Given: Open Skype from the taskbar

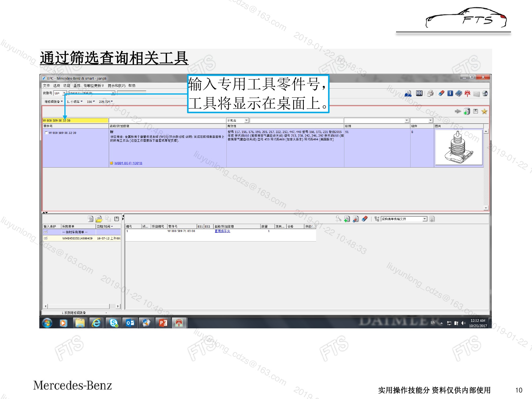Looking at the screenshot, I should pyautogui.click(x=113, y=323).
